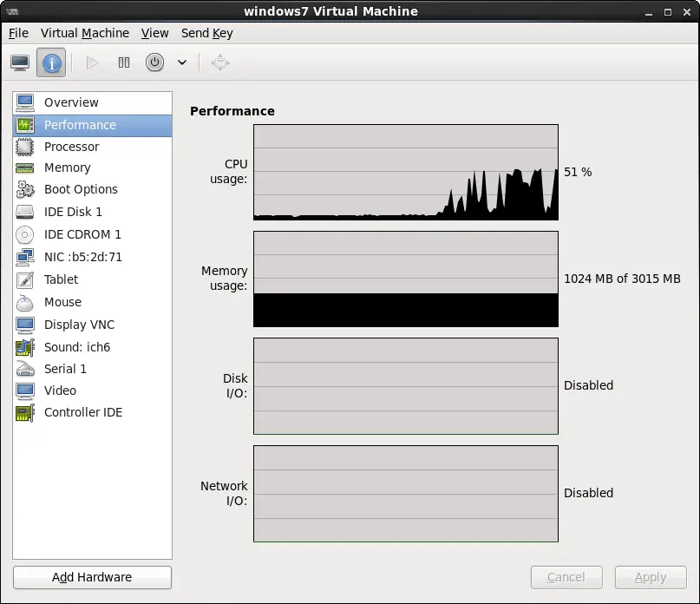Select Sound: ich6 device

pos(76,347)
